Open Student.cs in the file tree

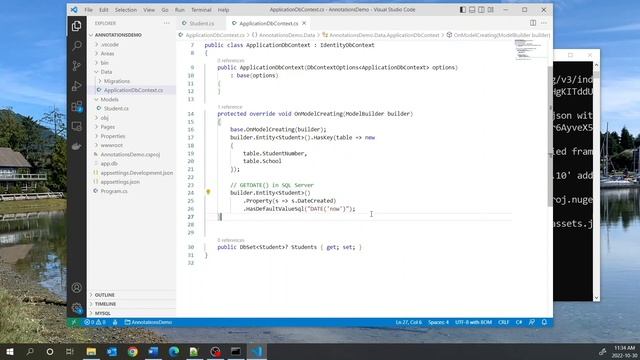(116, 109)
